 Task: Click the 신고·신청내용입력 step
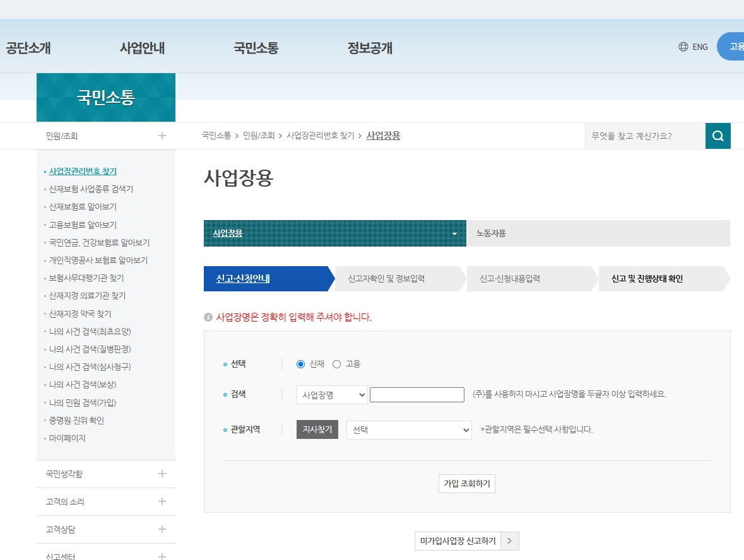click(532, 279)
